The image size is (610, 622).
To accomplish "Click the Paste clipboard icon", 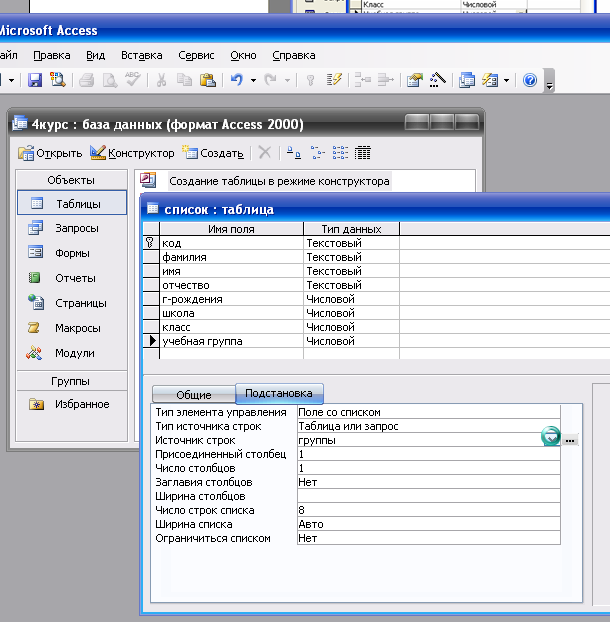I will coord(207,80).
